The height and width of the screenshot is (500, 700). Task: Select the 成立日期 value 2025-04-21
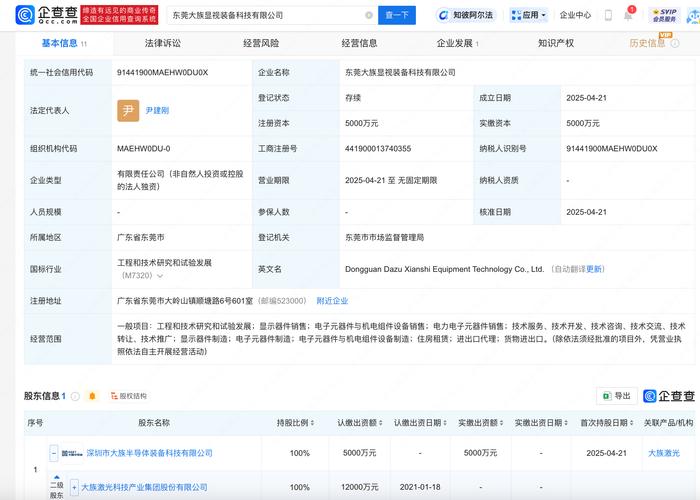[x=587, y=98]
